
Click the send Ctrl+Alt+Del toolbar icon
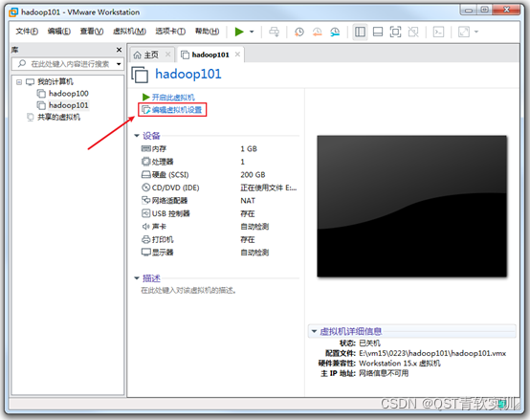(x=275, y=32)
